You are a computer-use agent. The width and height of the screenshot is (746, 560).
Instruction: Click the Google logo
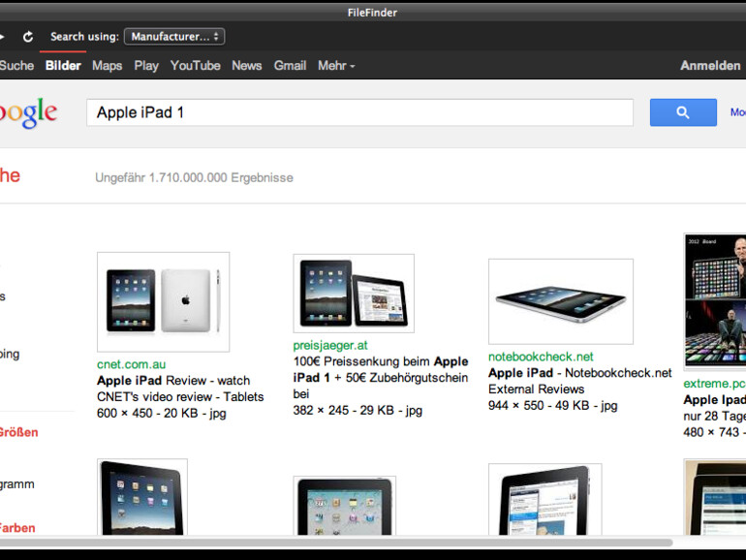pyautogui.click(x=28, y=113)
